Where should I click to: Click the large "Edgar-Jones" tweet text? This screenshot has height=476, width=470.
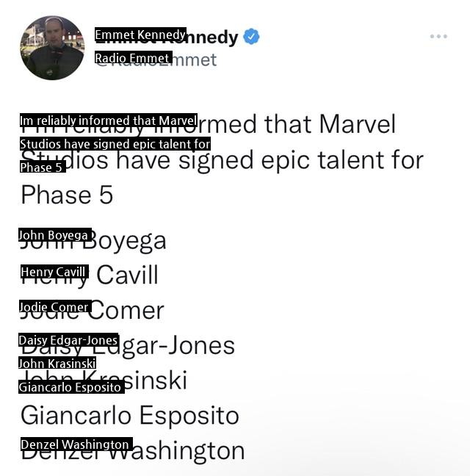(176, 346)
